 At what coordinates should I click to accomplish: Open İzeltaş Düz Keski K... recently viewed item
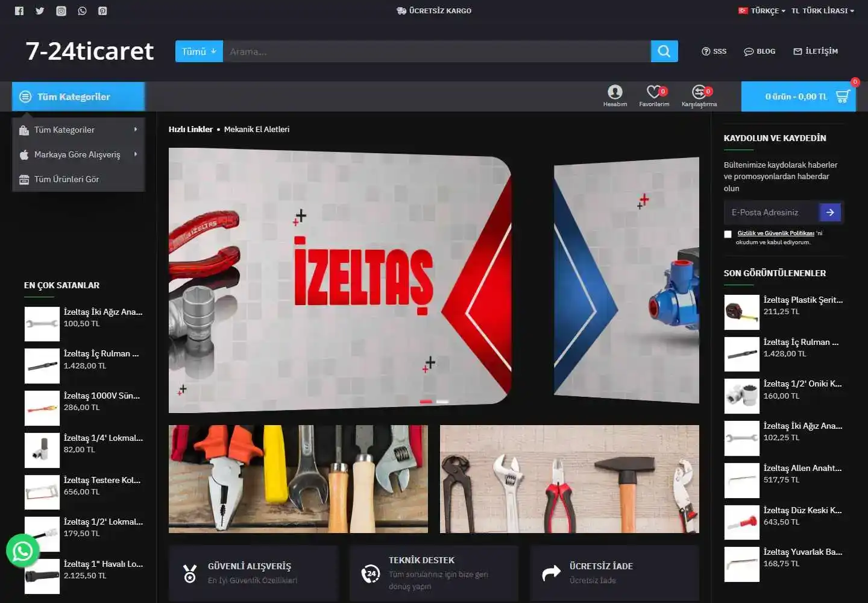coord(802,510)
